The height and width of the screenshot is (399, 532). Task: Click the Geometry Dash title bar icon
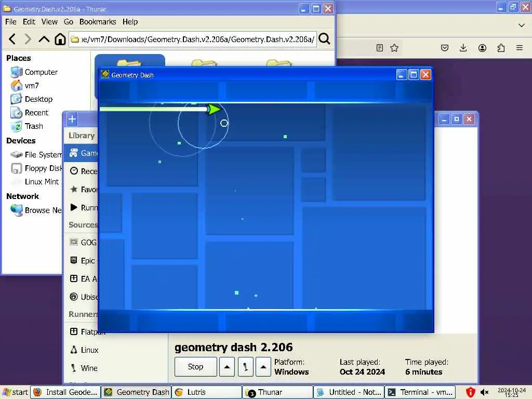105,74
